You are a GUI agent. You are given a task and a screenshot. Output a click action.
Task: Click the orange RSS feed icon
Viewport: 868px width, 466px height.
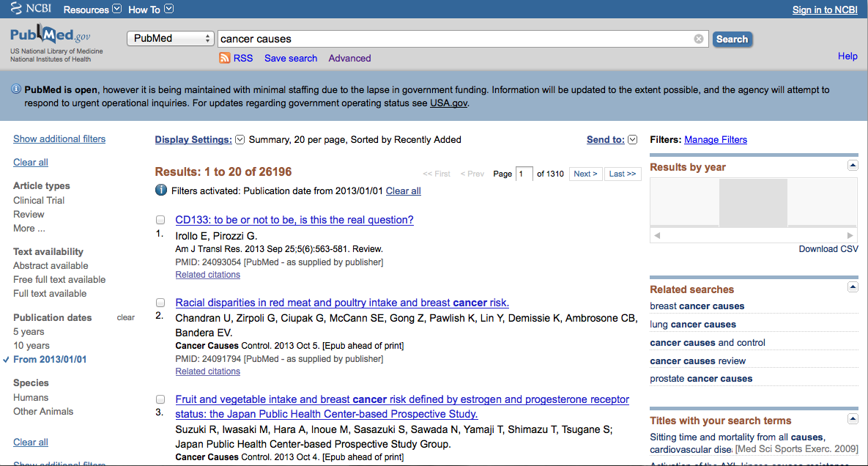point(225,59)
